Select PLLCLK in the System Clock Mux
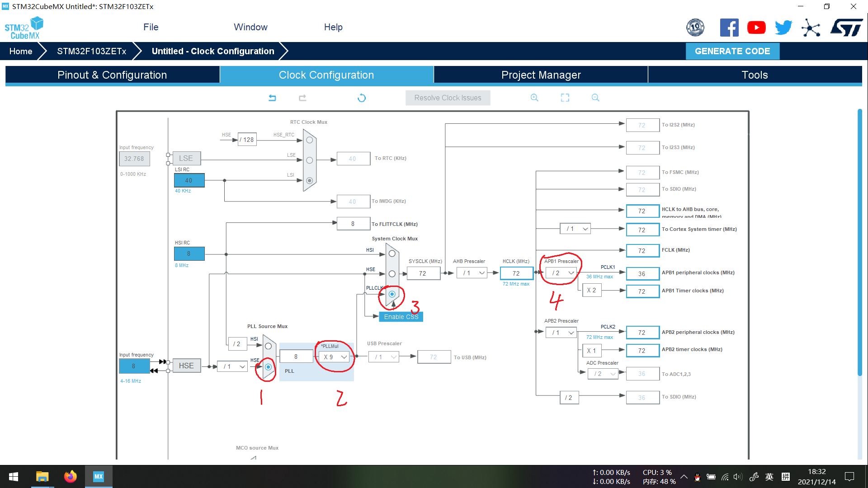Viewport: 868px width, 488px height. 392,294
